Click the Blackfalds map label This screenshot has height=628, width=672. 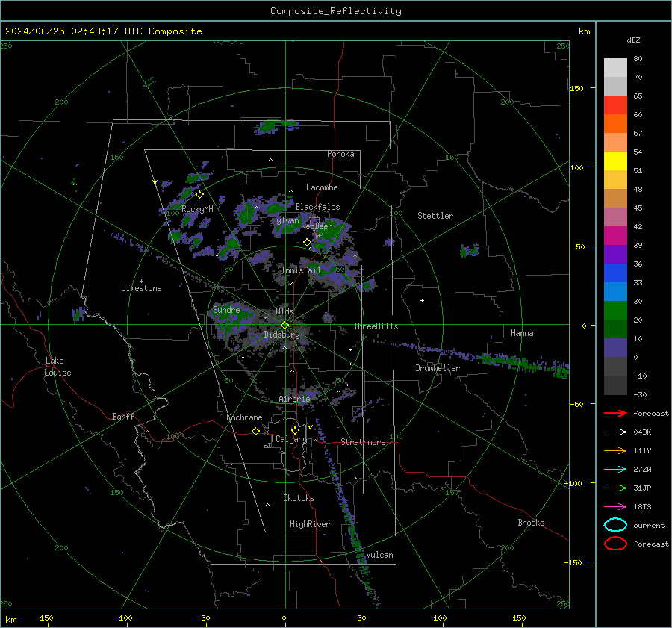coord(317,207)
